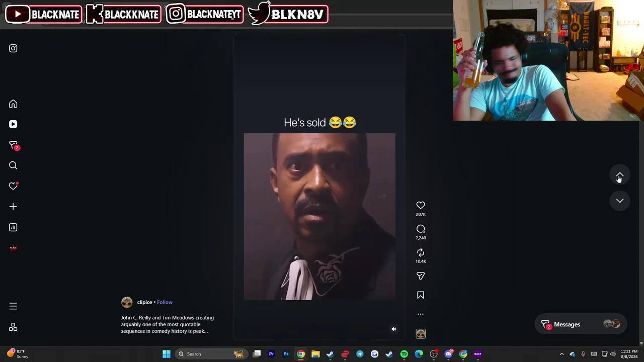Image resolution: width=644 pixels, height=362 pixels.
Task: Create a new post with the plus icon
Action: 13,207
